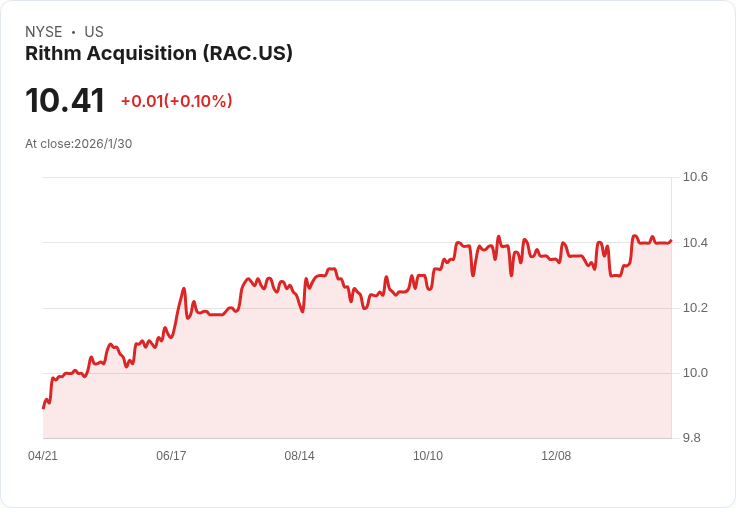736x508 pixels.
Task: Click the chart line's rightmost end point
Action: point(671,240)
